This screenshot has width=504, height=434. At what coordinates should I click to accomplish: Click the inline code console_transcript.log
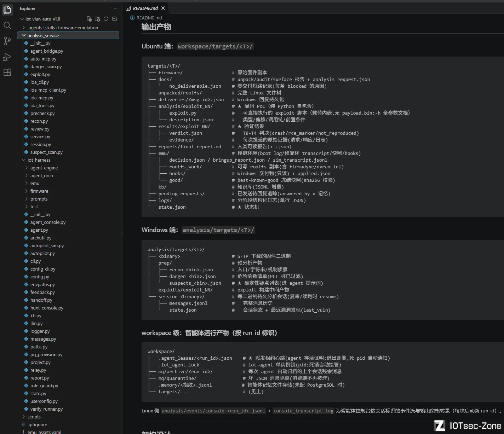click(x=303, y=411)
